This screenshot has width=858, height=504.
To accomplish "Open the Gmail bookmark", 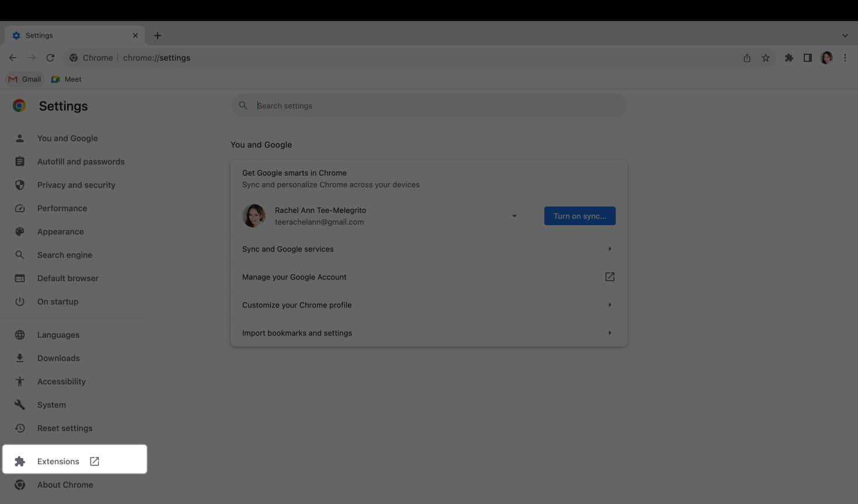I will 25,79.
